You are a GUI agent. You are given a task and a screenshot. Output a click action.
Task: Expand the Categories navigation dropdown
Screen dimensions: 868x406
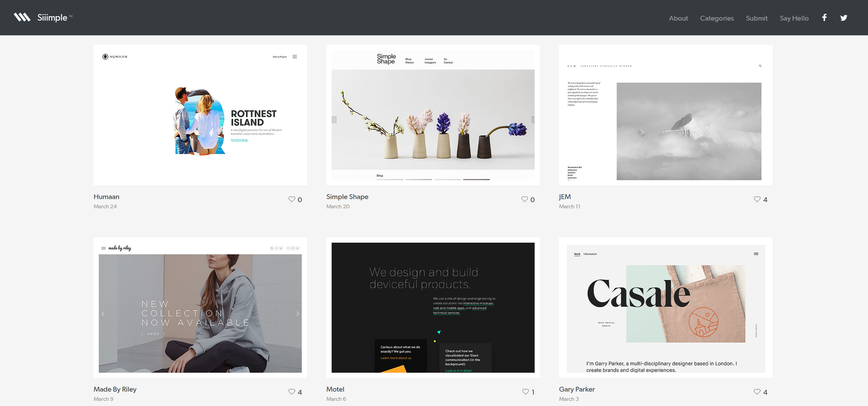point(717,18)
